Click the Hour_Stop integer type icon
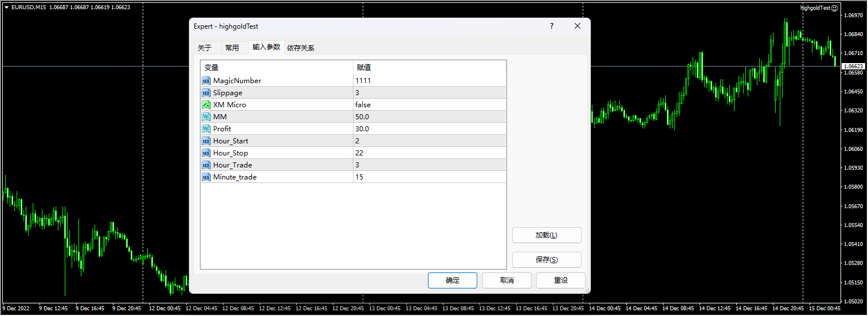 [206, 153]
